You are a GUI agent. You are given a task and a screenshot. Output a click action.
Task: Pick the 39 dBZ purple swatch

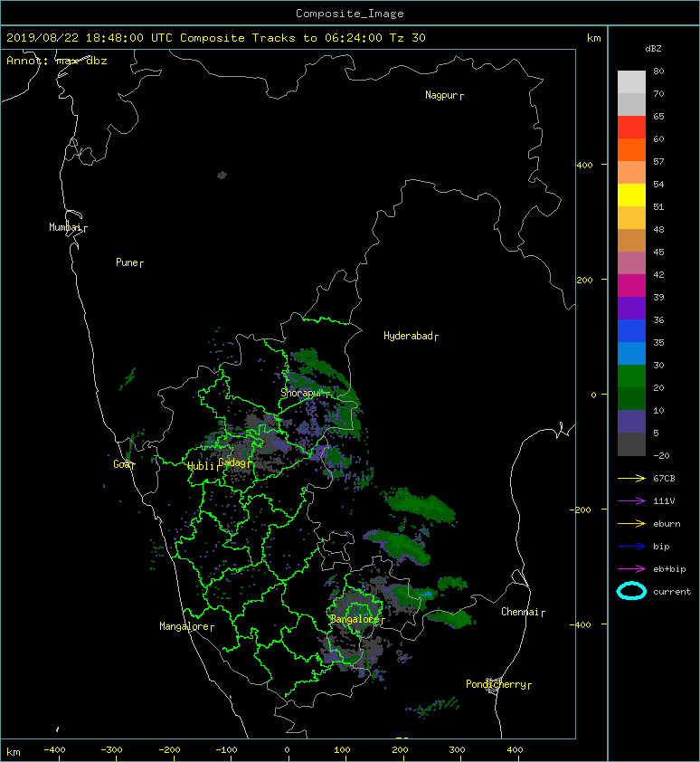(x=631, y=308)
